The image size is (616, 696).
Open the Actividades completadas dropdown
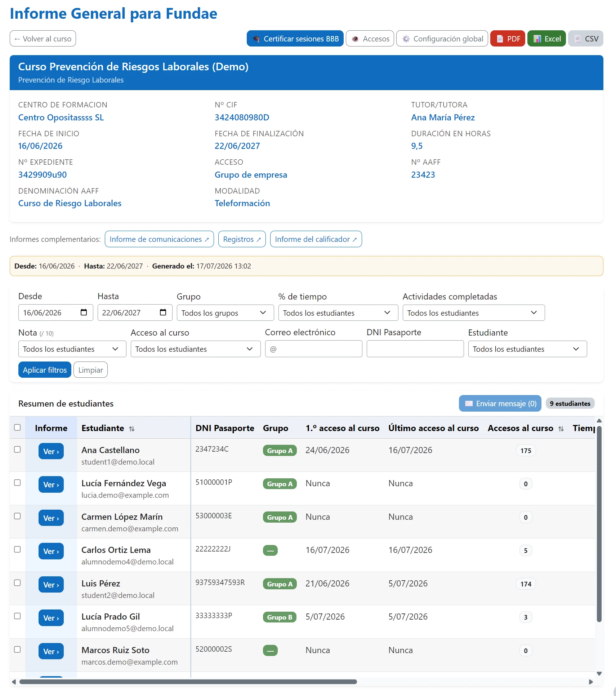click(473, 312)
